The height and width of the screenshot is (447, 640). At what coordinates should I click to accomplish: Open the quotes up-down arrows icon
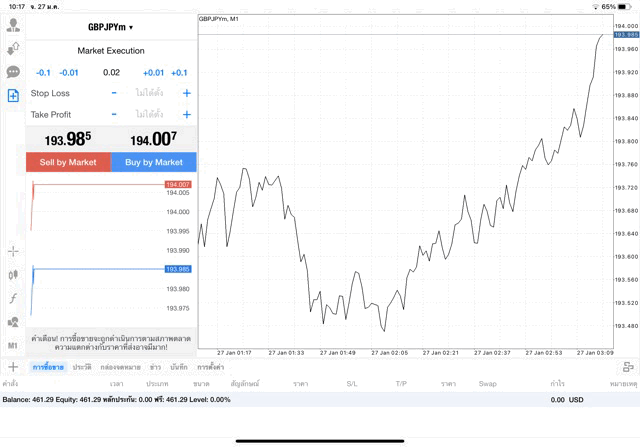13,48
